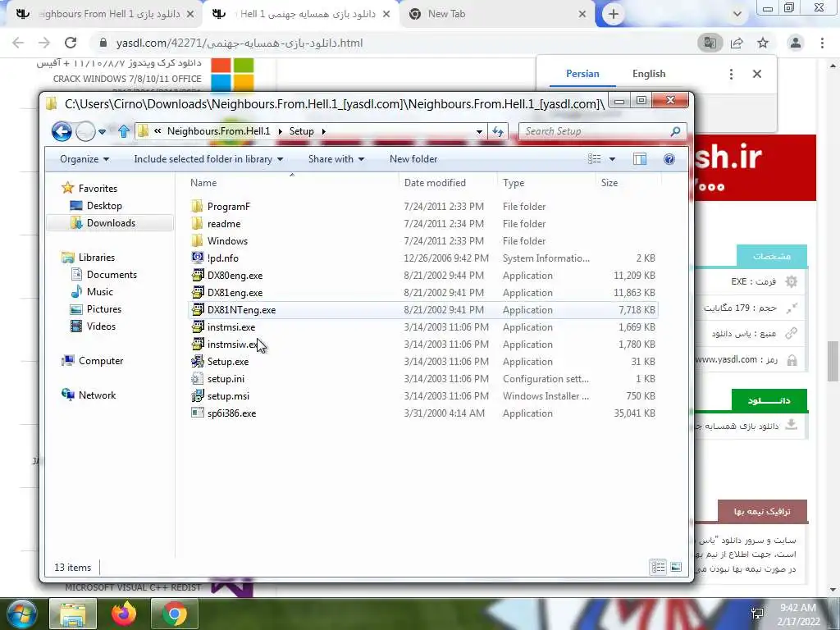Open the Organize dropdown menu
The image size is (840, 630).
84,159
